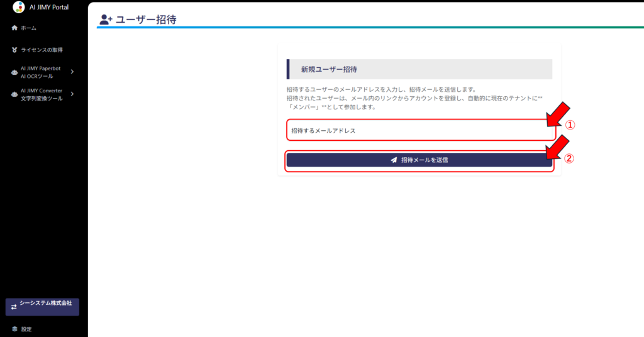Select AI JIMY Converter 文字列変換ツール entry
644x337 pixels.
point(42,94)
